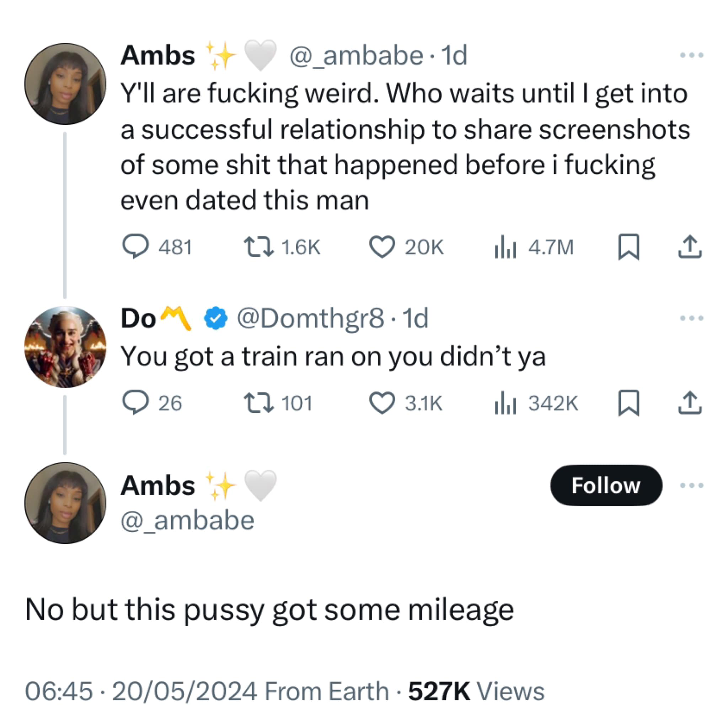This screenshot has width=728, height=728.
Task: Share the first Ambs tweet
Action: click(690, 247)
